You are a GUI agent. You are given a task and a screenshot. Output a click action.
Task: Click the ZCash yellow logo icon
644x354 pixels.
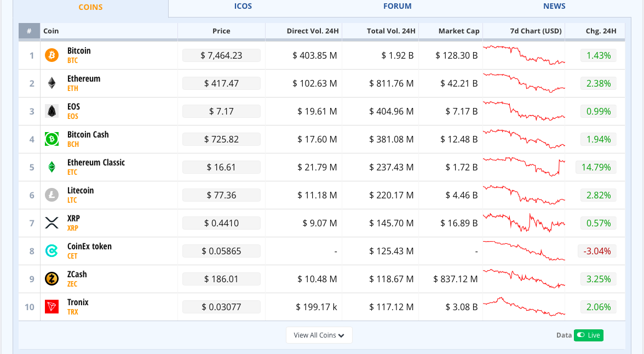51,279
